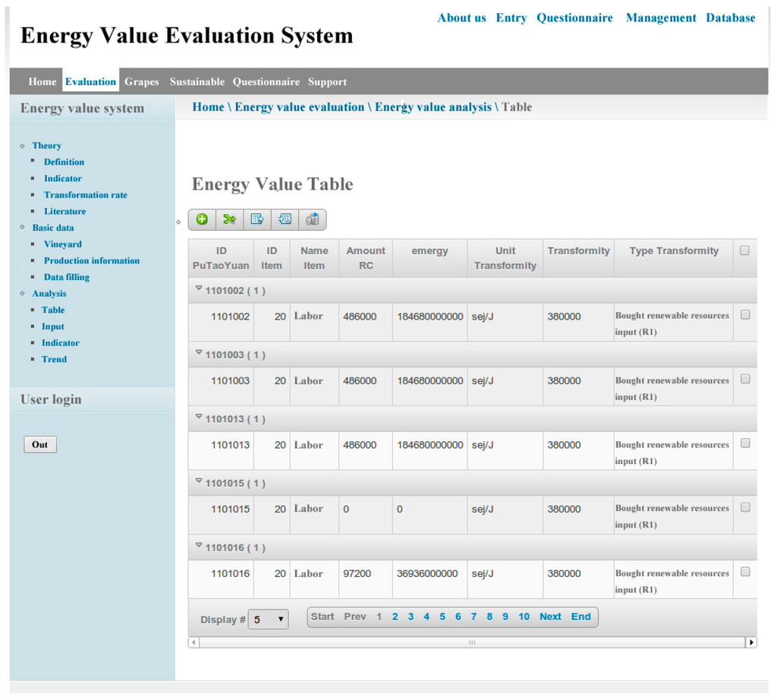The width and height of the screenshot is (777, 700).
Task: Check the row checkbox for ID 1101002
Action: tap(744, 315)
